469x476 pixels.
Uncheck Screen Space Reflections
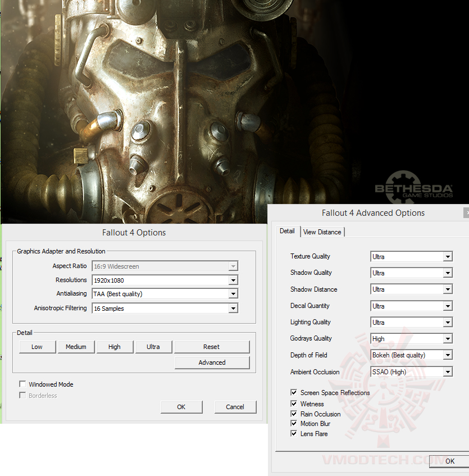pyautogui.click(x=294, y=392)
